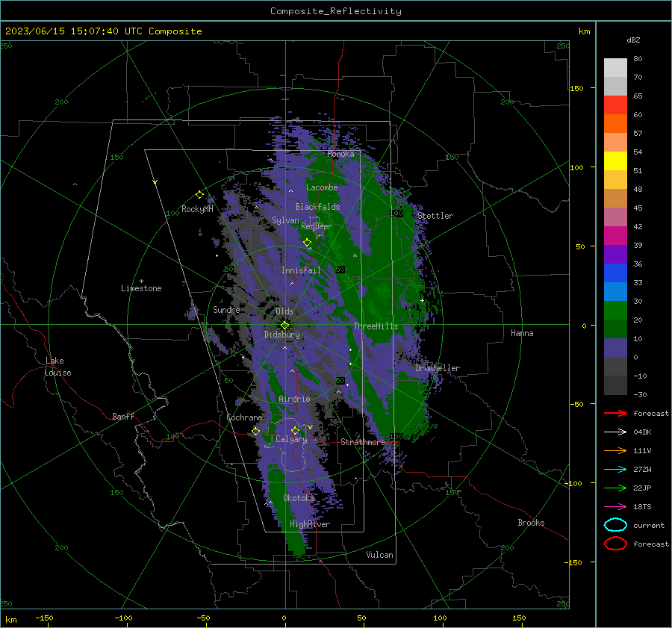The width and height of the screenshot is (672, 628).
Task: Click the Airdrie town label
Action: tap(294, 399)
